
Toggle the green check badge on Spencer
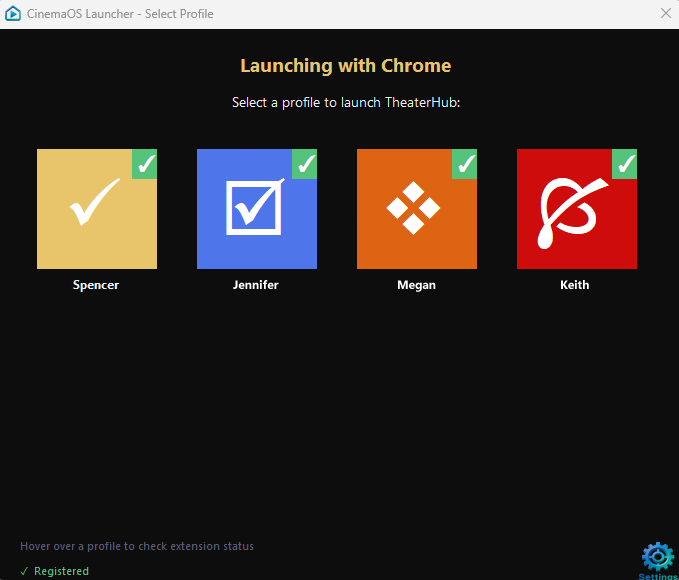(145, 163)
